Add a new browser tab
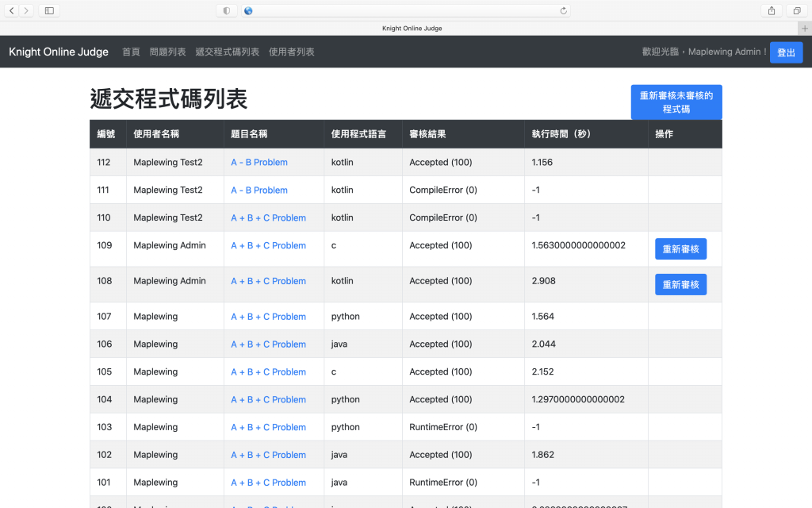 [805, 29]
